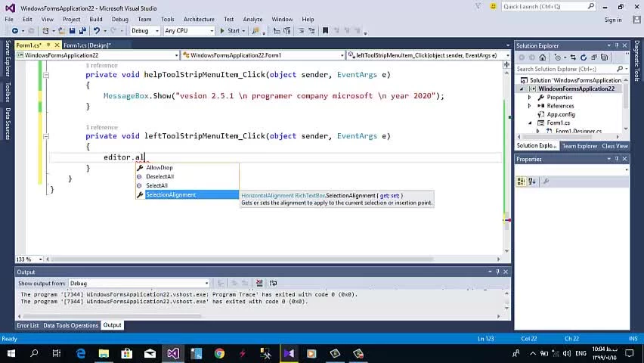The width and height of the screenshot is (644, 363).
Task: Open the Build menu
Action: 96,20
